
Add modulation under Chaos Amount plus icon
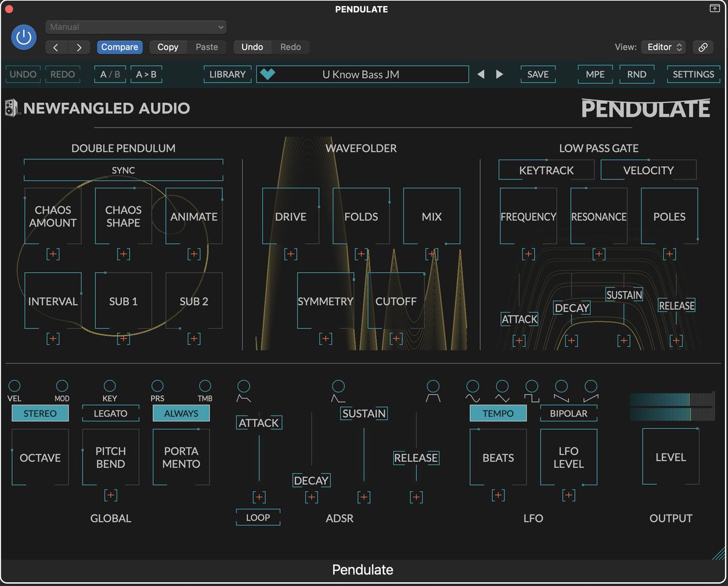53,254
